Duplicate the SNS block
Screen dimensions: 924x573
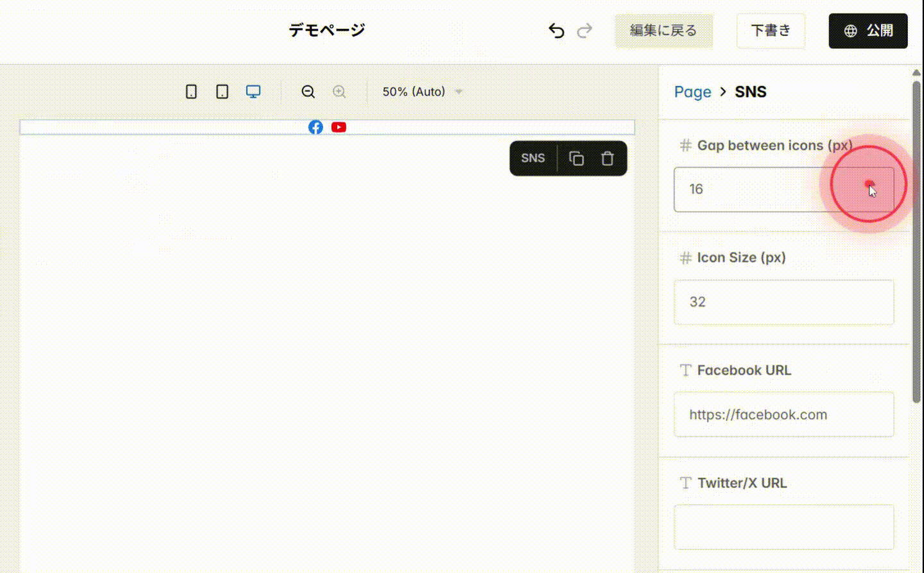(576, 158)
